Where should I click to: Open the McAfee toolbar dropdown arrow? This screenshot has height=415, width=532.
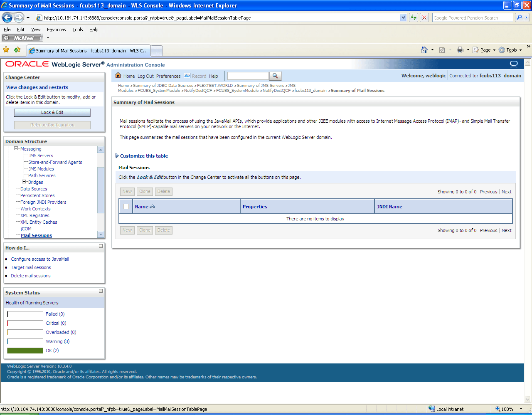point(48,38)
